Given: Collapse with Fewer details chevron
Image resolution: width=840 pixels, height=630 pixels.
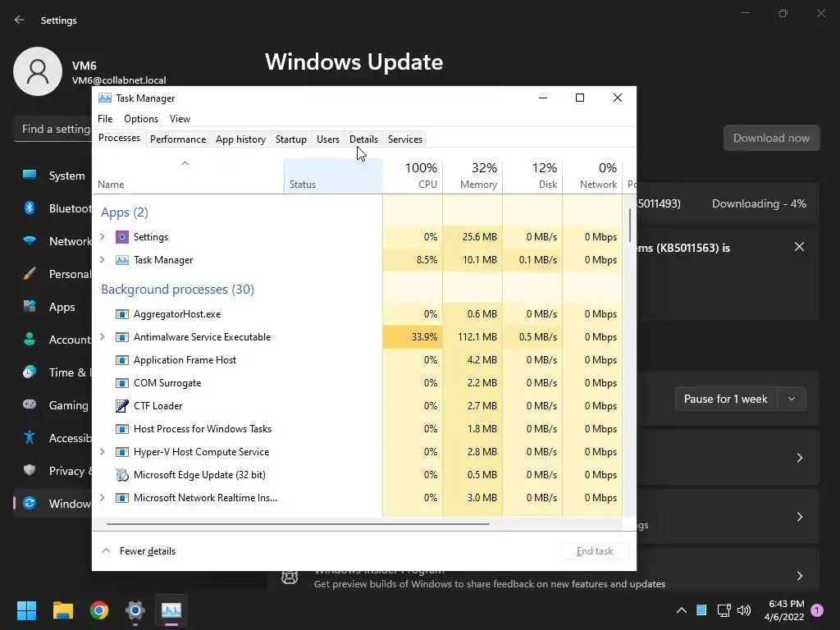Looking at the screenshot, I should (x=106, y=550).
